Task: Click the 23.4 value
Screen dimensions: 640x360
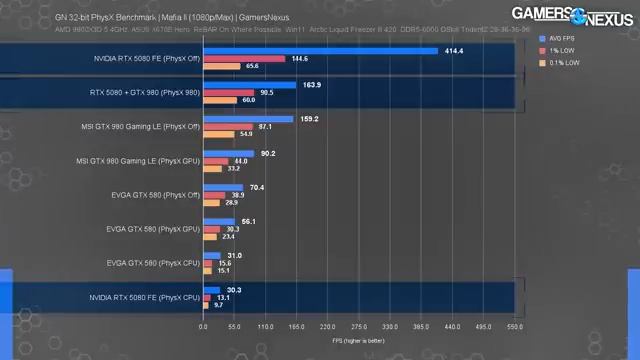Action: [229, 237]
